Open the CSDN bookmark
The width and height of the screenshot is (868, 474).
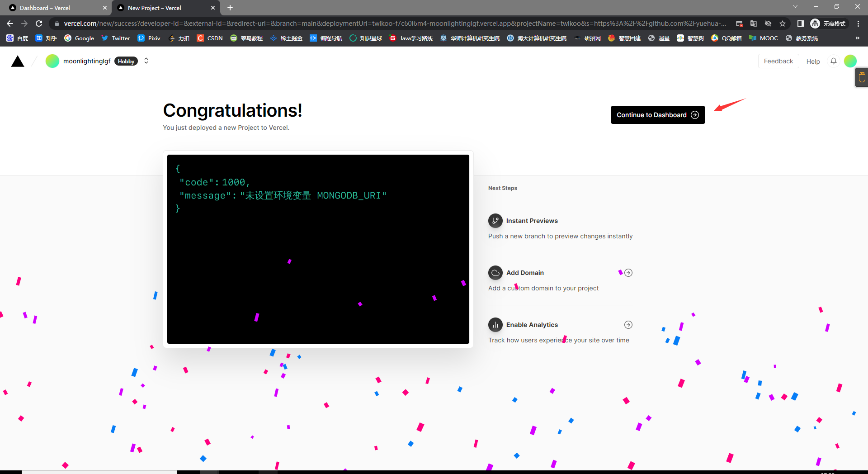(x=210, y=38)
